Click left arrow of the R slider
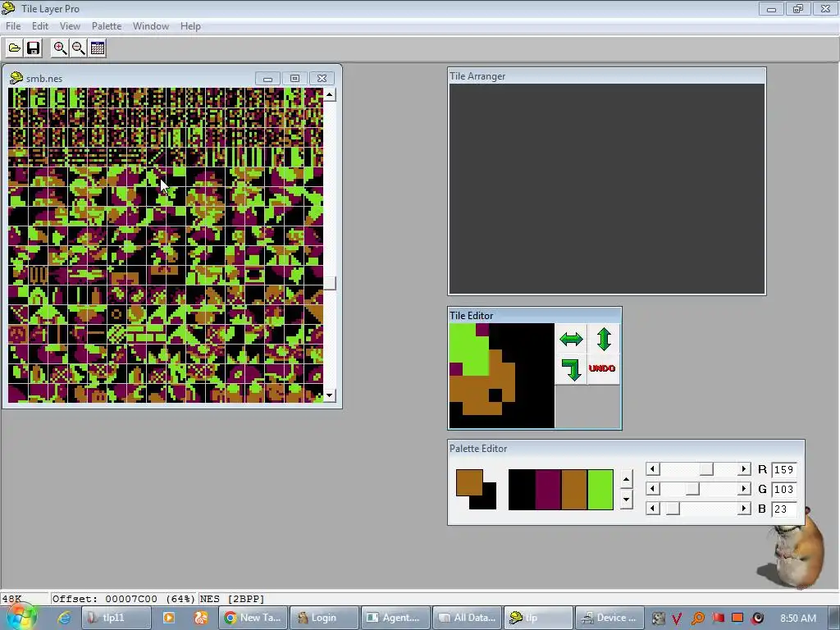The width and height of the screenshot is (840, 630). pos(652,469)
